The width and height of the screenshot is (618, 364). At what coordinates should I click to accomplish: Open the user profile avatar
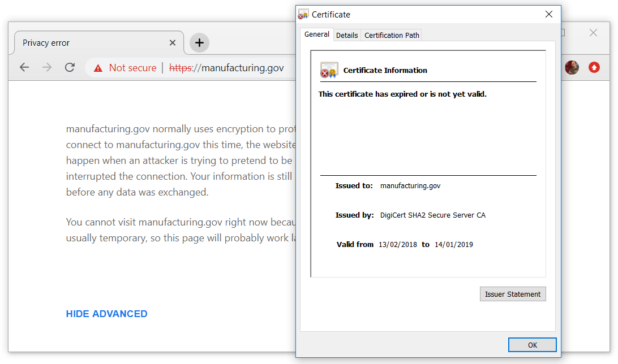[572, 68]
